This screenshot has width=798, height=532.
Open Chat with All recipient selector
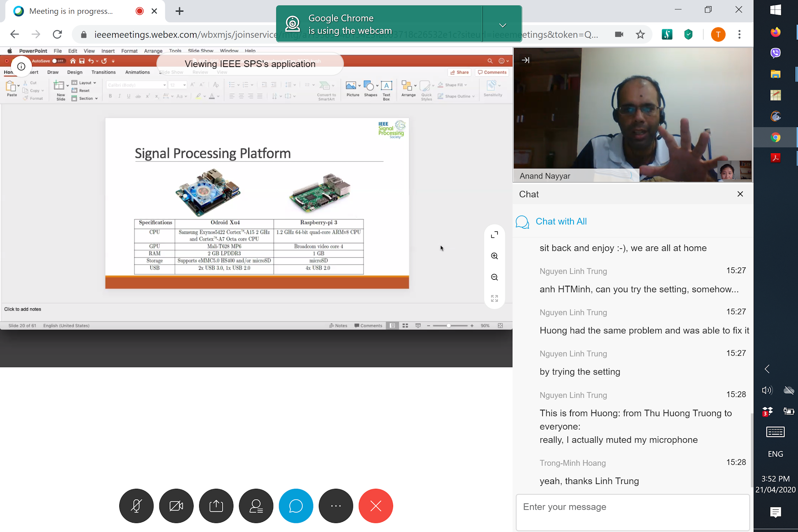561,221
